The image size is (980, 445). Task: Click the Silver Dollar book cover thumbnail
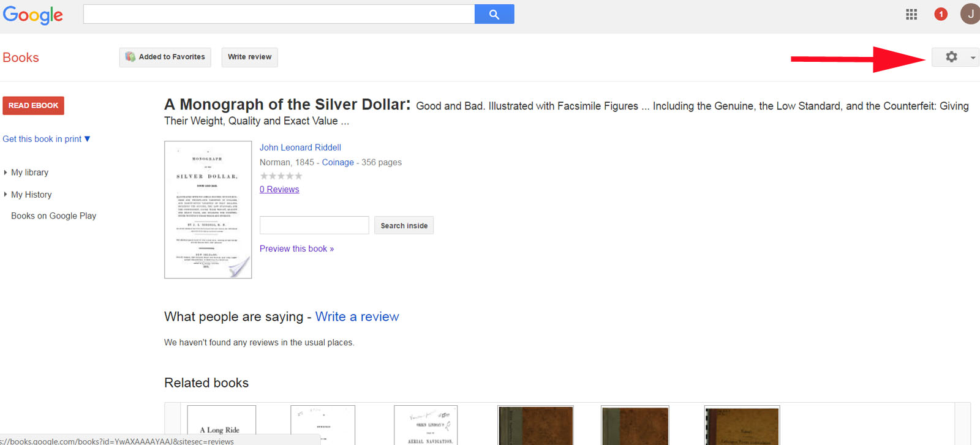(208, 210)
